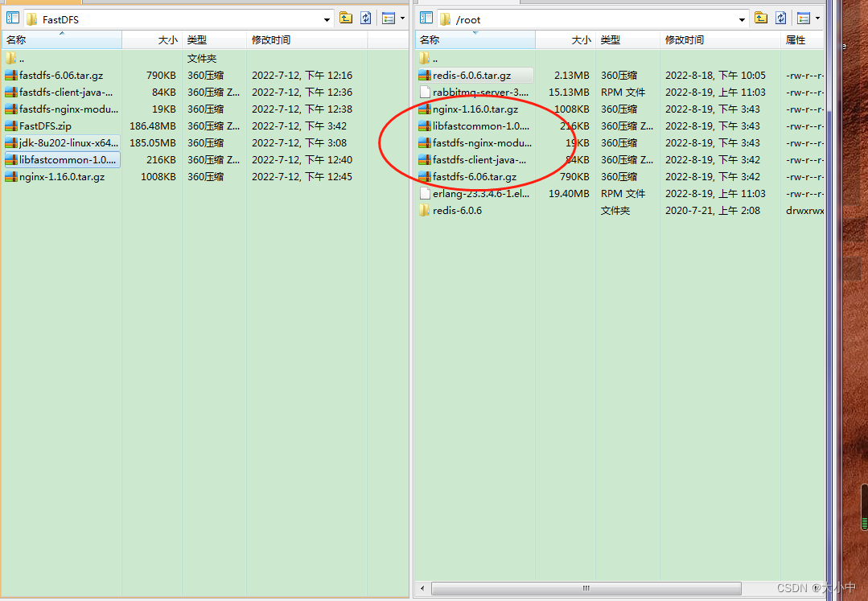The image size is (868, 601).
Task: Click date 2022-7-12, 下午 12:45
Action: coord(302,177)
